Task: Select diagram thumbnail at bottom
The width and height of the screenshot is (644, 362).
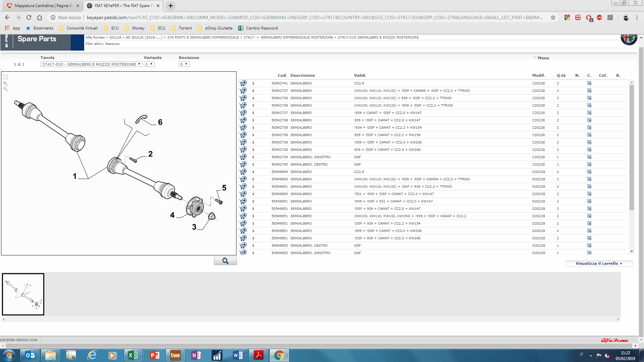Action: (23, 294)
